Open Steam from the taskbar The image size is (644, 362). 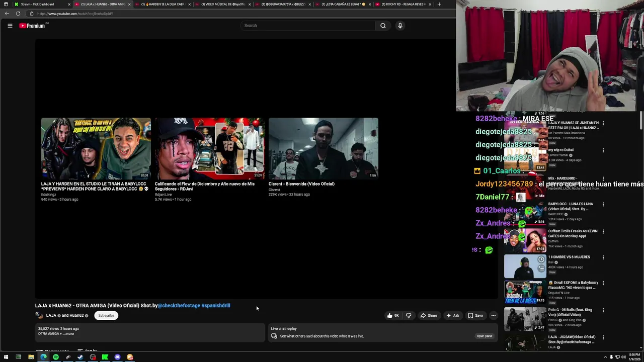tap(80, 357)
